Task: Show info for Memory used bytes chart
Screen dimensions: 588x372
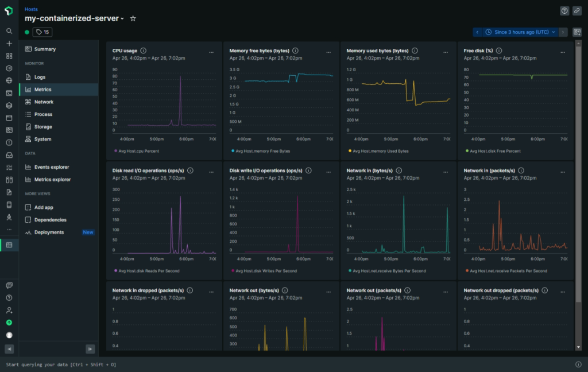Action: tap(415, 51)
